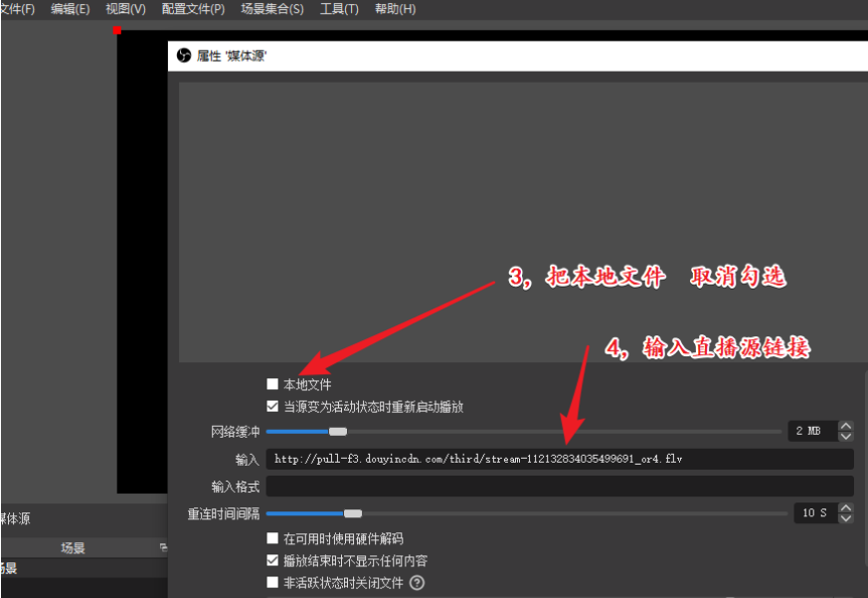Screen dimensions: 868x598
Task: Click the 输入 URL text field
Action: [559, 459]
